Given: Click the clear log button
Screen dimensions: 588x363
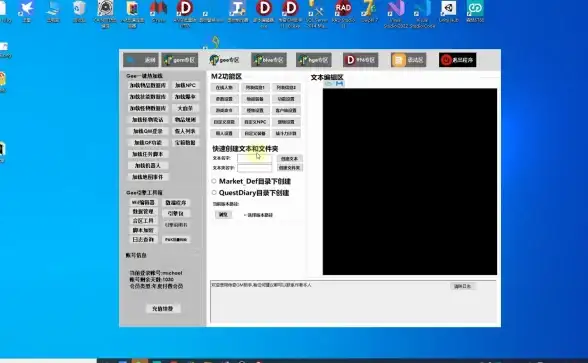Looking at the screenshot, I should point(463,286).
